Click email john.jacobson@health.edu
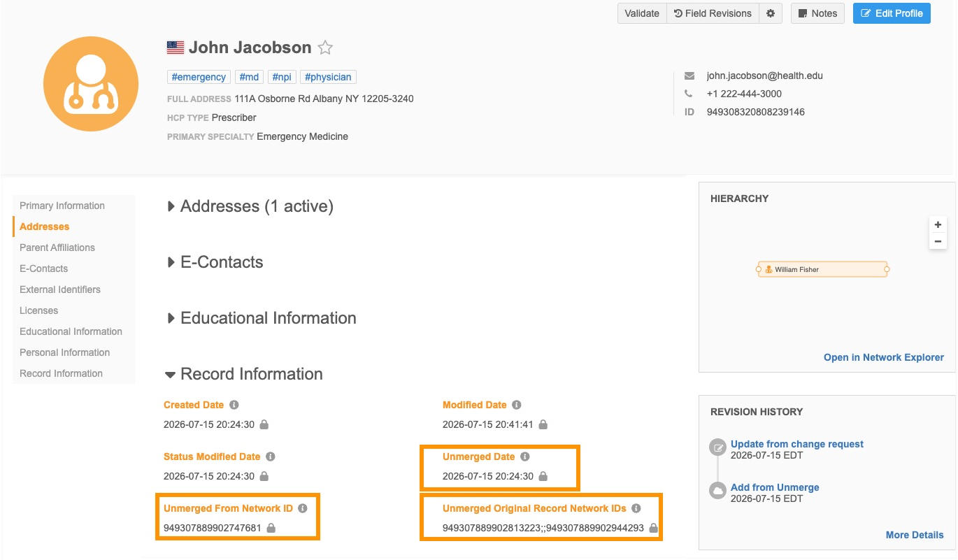The image size is (958, 560). pyautogui.click(x=765, y=76)
